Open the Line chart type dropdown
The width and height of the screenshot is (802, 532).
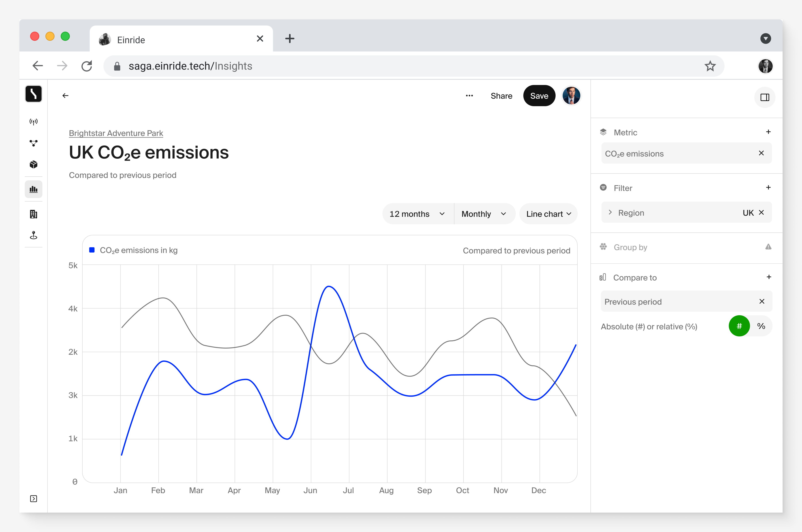coord(548,214)
